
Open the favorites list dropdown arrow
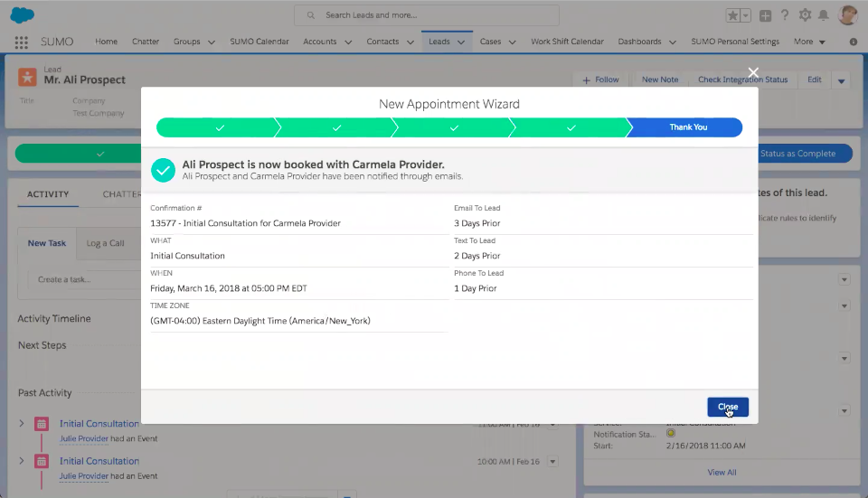click(x=745, y=15)
